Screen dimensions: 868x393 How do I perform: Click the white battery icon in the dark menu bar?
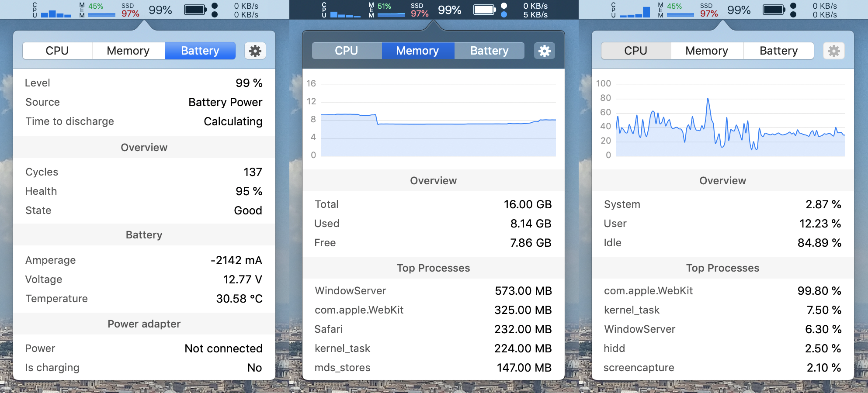click(x=485, y=10)
